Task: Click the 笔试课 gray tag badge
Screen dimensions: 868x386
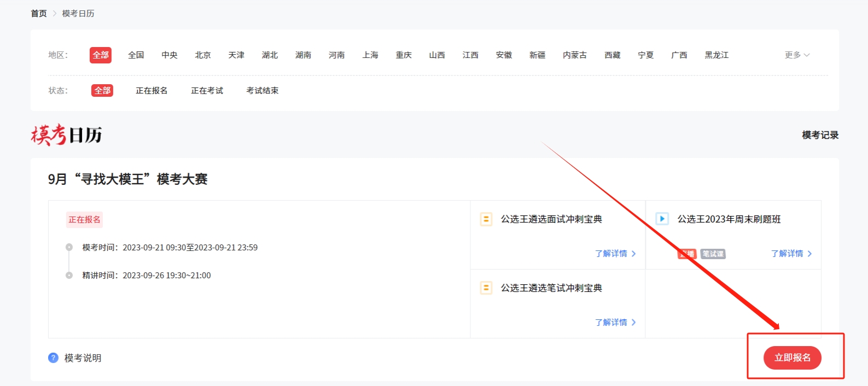Action: coord(713,254)
